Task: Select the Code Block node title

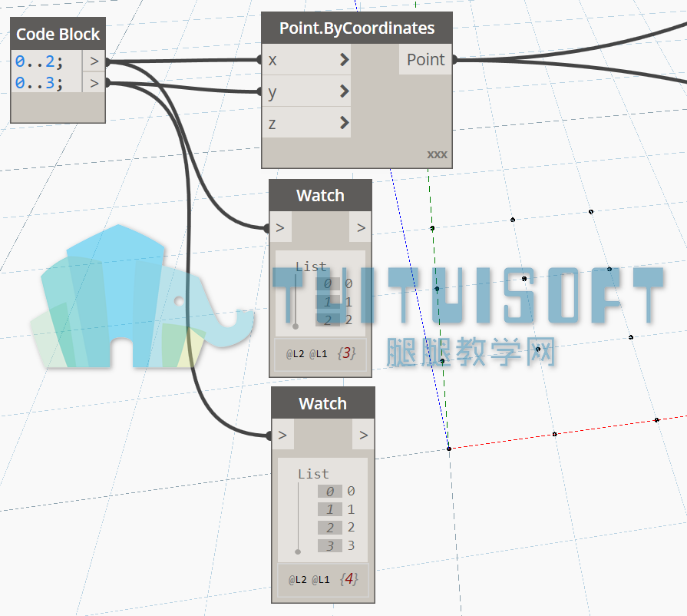Action: (x=58, y=35)
